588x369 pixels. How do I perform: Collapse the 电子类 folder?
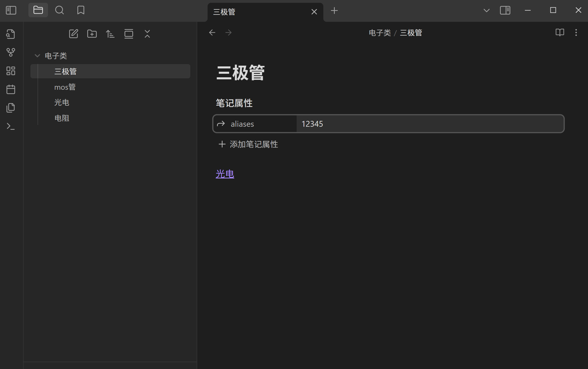37,56
